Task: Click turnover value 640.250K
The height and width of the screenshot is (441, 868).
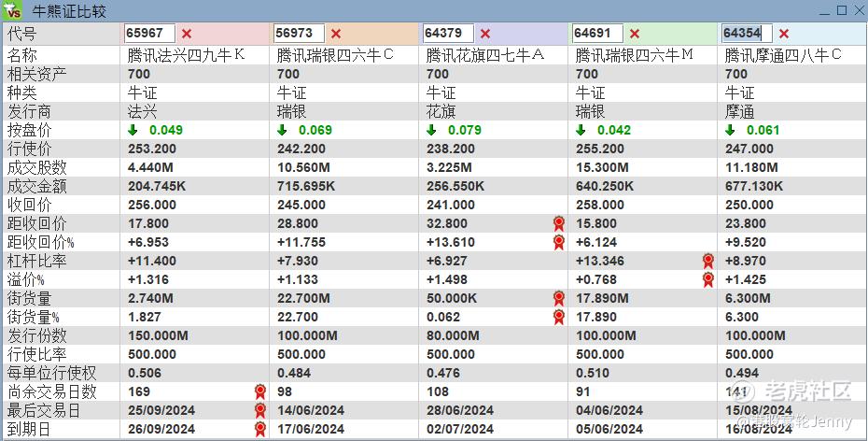Action: tap(605, 187)
